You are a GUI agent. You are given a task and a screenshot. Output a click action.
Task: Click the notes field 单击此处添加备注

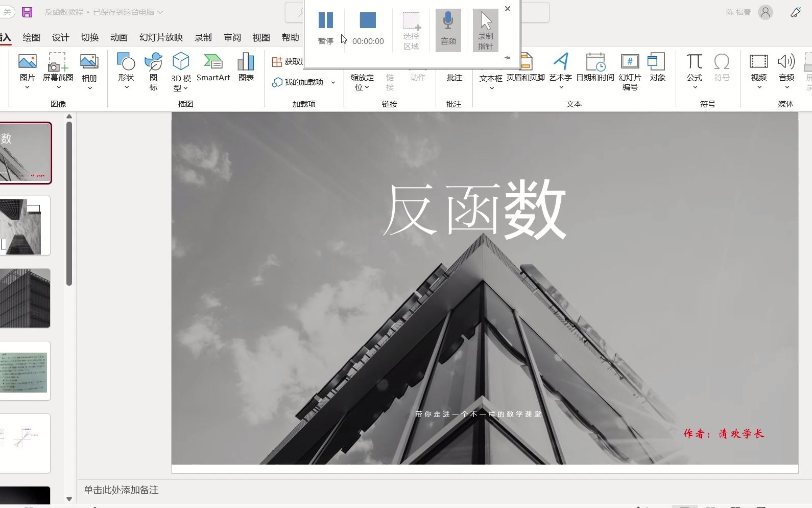tap(121, 490)
